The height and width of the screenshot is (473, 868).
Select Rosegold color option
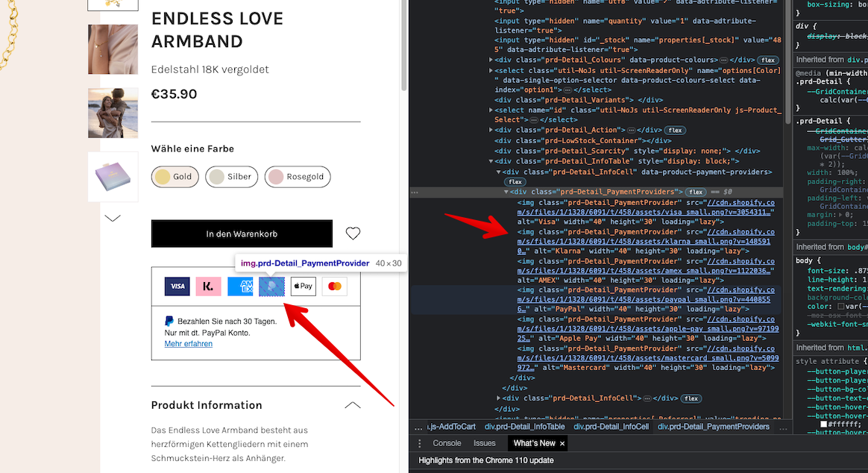(298, 177)
